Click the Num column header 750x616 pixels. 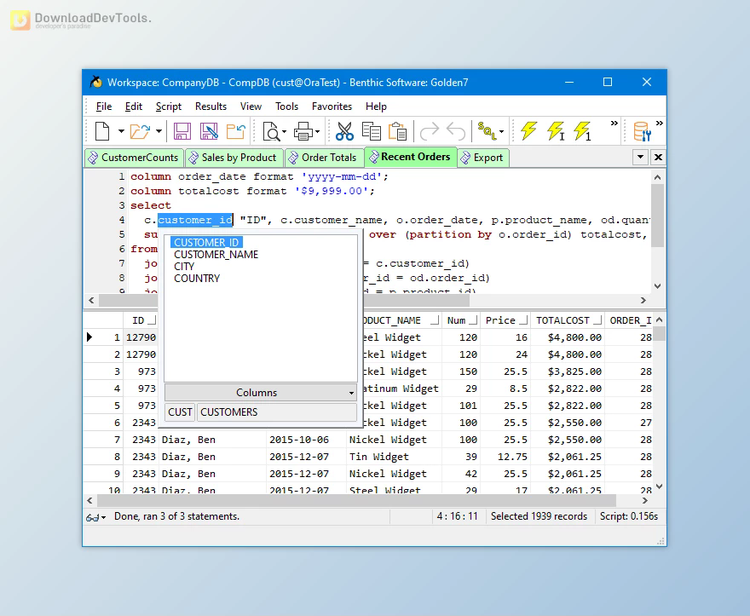pos(461,320)
